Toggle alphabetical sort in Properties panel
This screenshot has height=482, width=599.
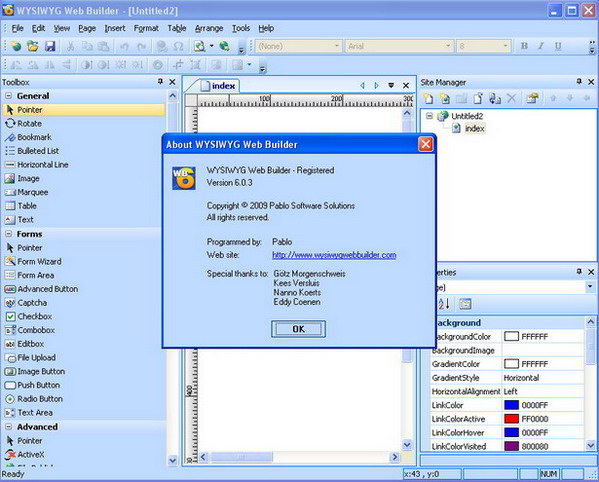[444, 304]
